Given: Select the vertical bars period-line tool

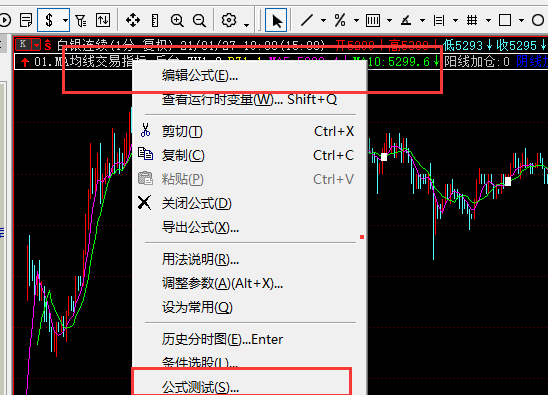Looking at the screenshot, I should pyautogui.click(x=373, y=20).
